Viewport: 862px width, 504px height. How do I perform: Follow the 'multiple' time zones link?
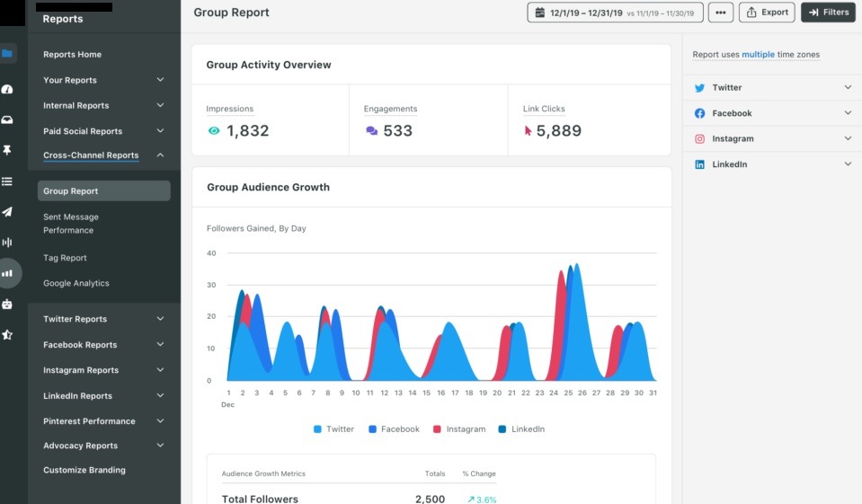(758, 55)
